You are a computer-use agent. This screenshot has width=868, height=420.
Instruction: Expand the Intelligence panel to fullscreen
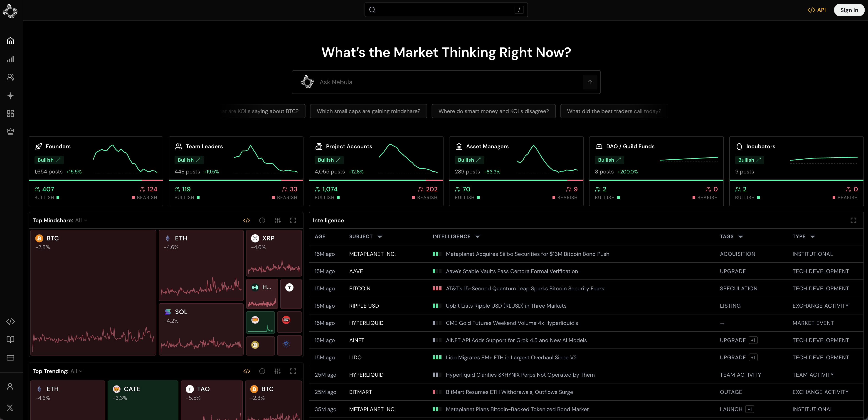pyautogui.click(x=853, y=220)
